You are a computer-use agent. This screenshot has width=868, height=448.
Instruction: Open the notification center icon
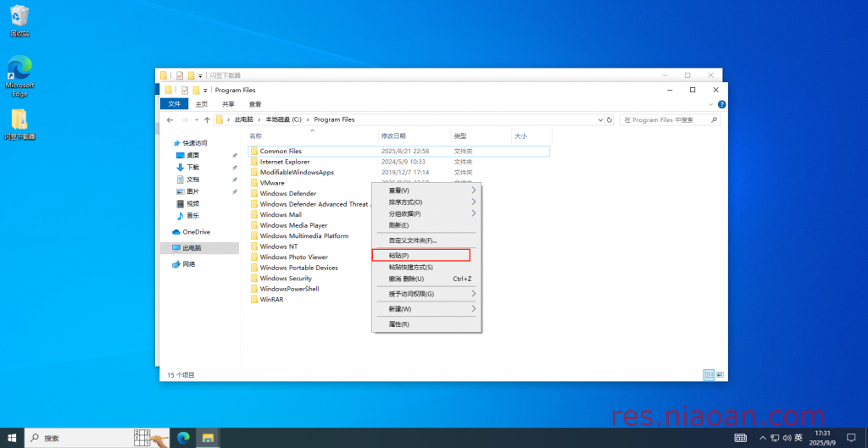tap(851, 438)
